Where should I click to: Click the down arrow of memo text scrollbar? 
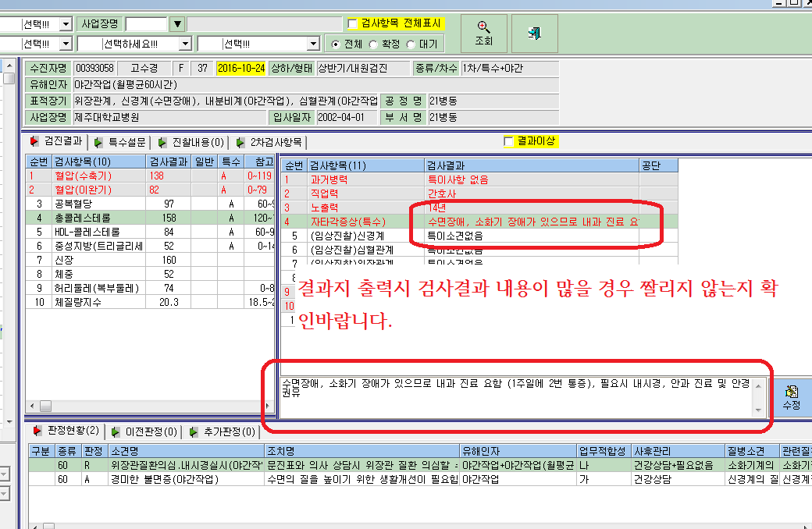point(758,410)
